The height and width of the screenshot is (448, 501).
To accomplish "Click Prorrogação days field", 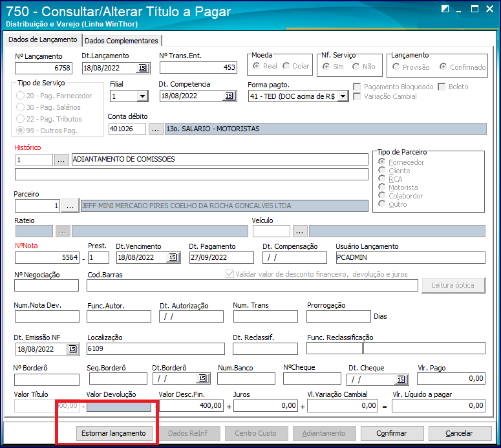I will click(x=338, y=316).
